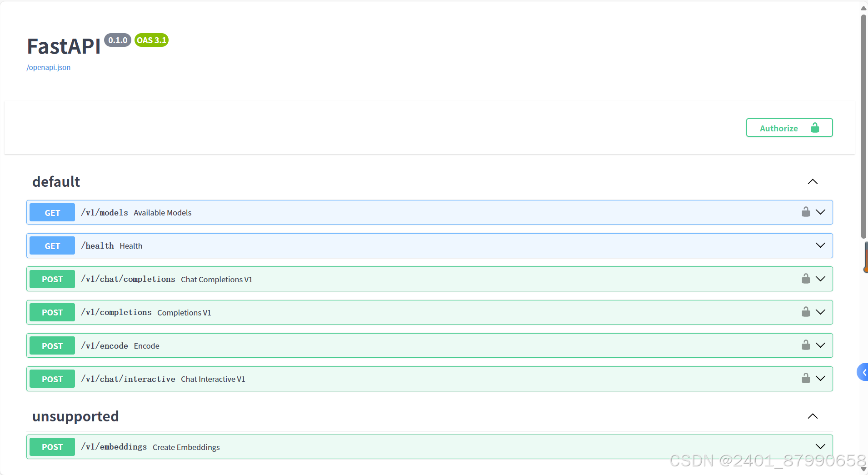Click the GET badge for /v1/models
The width and height of the screenshot is (868, 475).
pos(52,212)
